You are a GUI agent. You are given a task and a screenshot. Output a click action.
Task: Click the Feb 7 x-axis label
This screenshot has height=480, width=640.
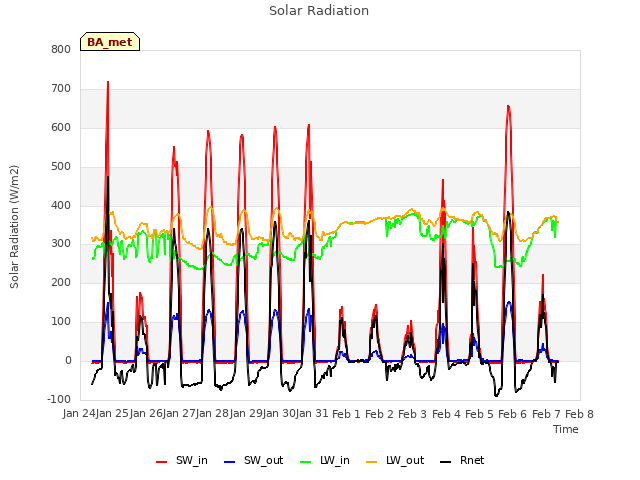[546, 414]
